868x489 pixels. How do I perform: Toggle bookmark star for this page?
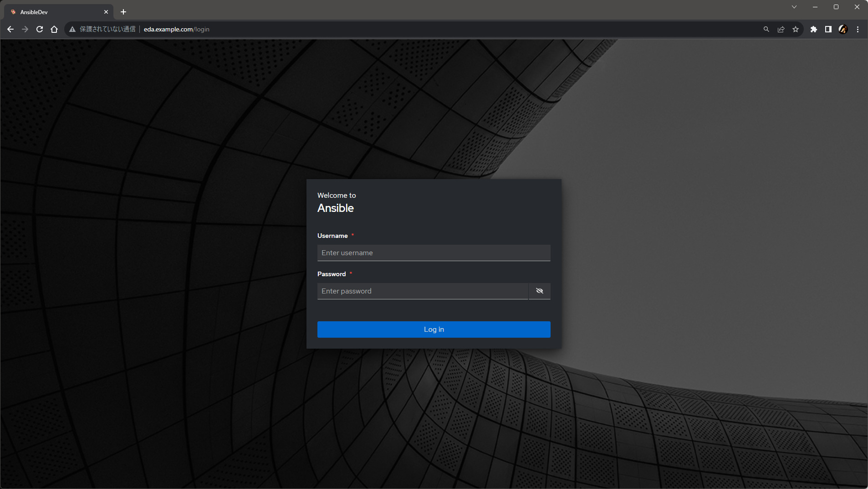click(796, 29)
